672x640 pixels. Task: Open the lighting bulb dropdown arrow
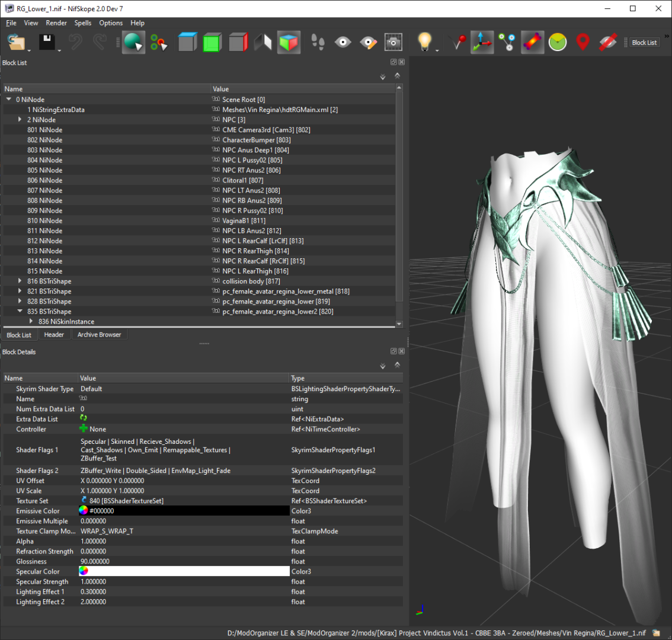437,50
